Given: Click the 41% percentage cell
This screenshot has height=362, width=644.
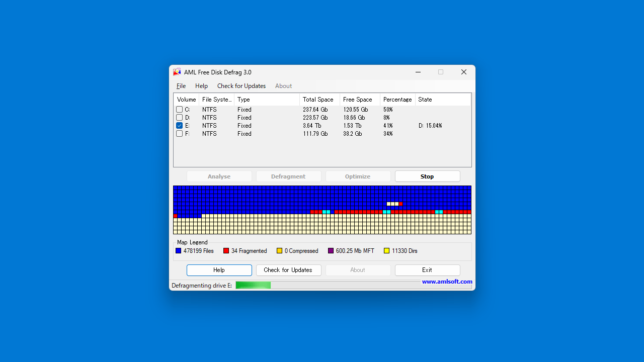Looking at the screenshot, I should 388,126.
